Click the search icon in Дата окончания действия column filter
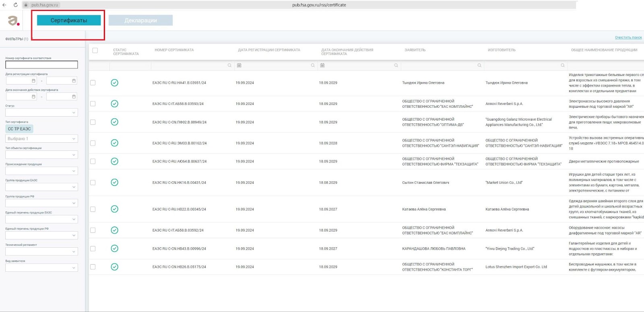The width and height of the screenshot is (644, 312). 396,65
